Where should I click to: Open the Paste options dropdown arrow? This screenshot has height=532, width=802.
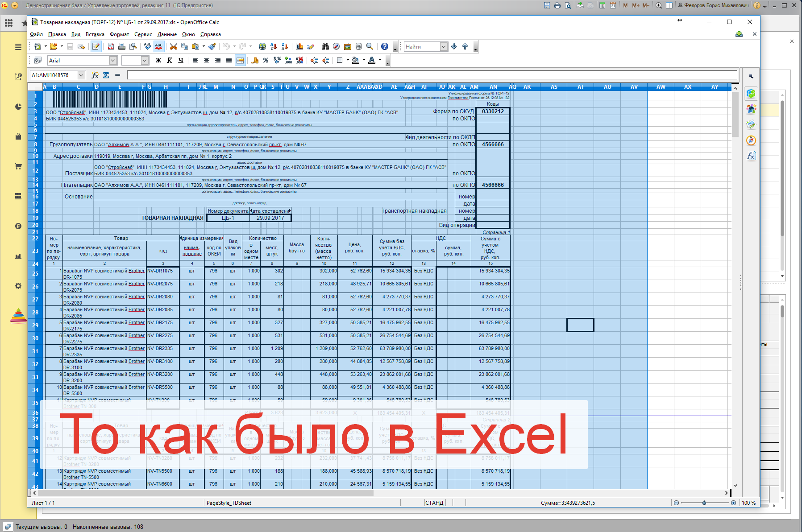coord(204,46)
